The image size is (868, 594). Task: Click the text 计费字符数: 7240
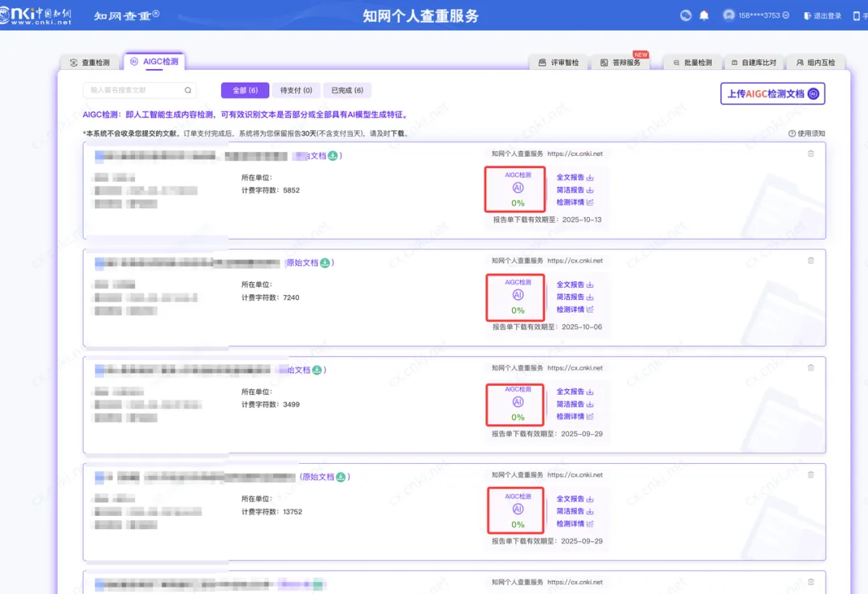pos(270,297)
